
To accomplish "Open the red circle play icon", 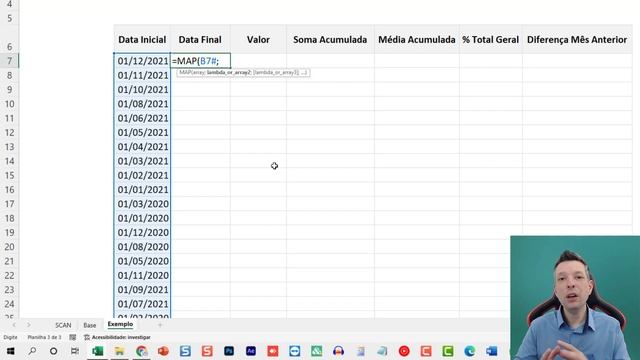I will point(404,351).
